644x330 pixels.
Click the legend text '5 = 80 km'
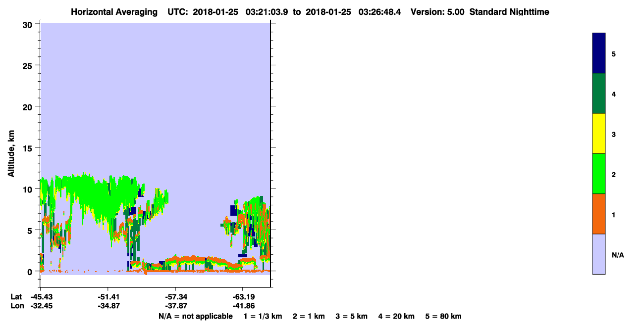(443, 316)
